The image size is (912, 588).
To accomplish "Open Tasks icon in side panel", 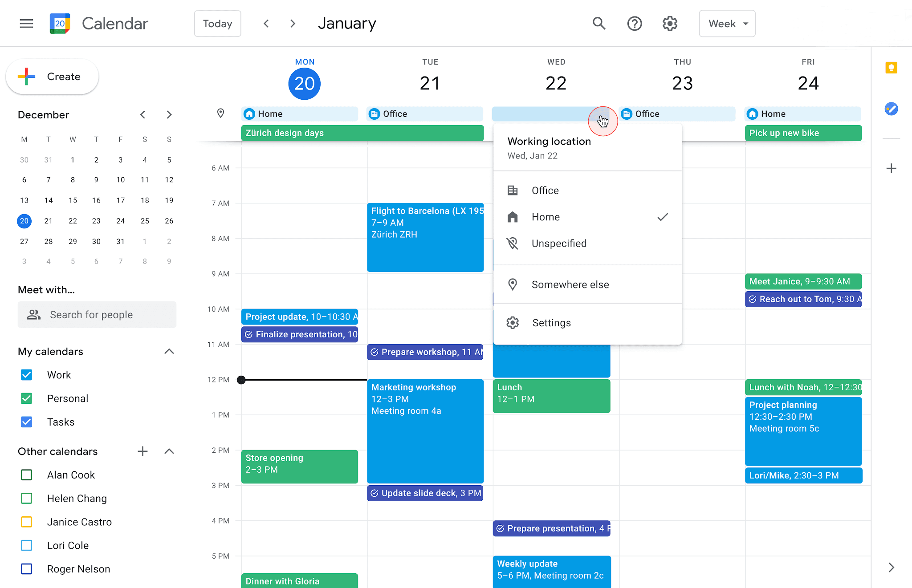I will click(891, 109).
